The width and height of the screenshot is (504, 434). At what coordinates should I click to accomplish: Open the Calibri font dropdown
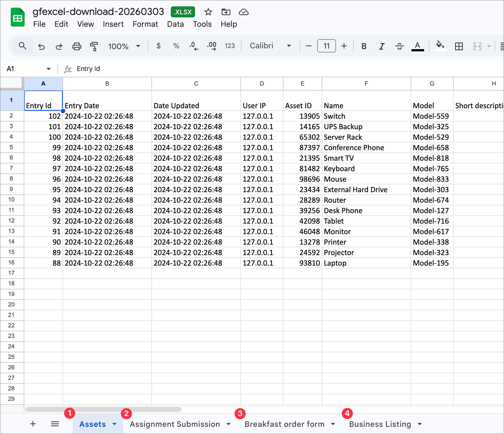(269, 46)
